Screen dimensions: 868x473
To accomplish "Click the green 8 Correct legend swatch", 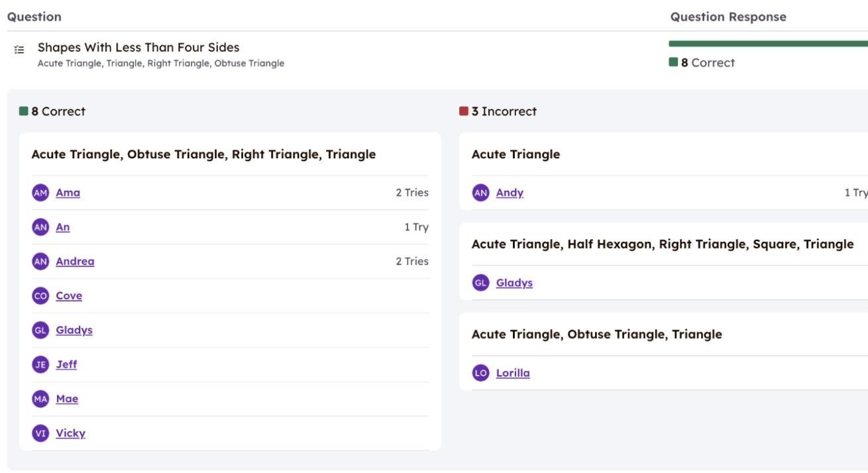I will tap(674, 63).
